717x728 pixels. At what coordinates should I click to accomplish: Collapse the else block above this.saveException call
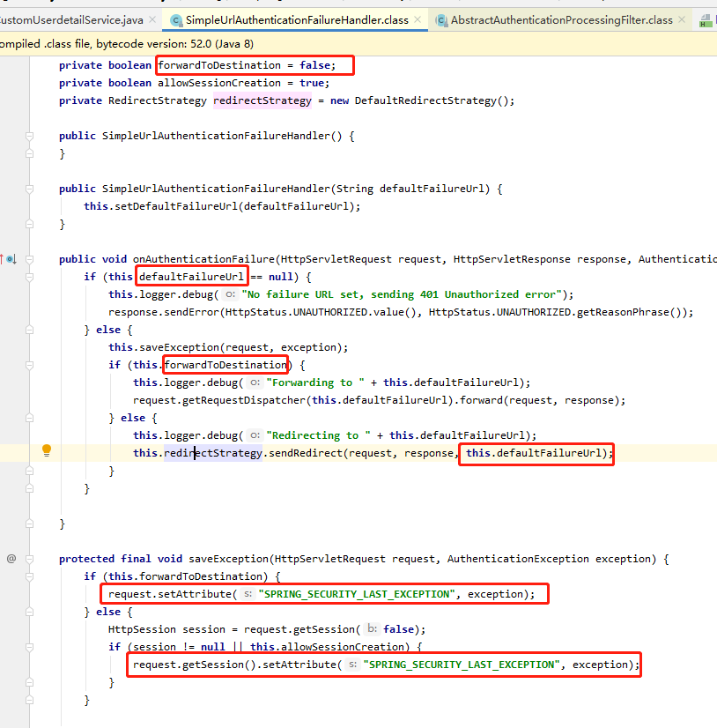[29, 330]
